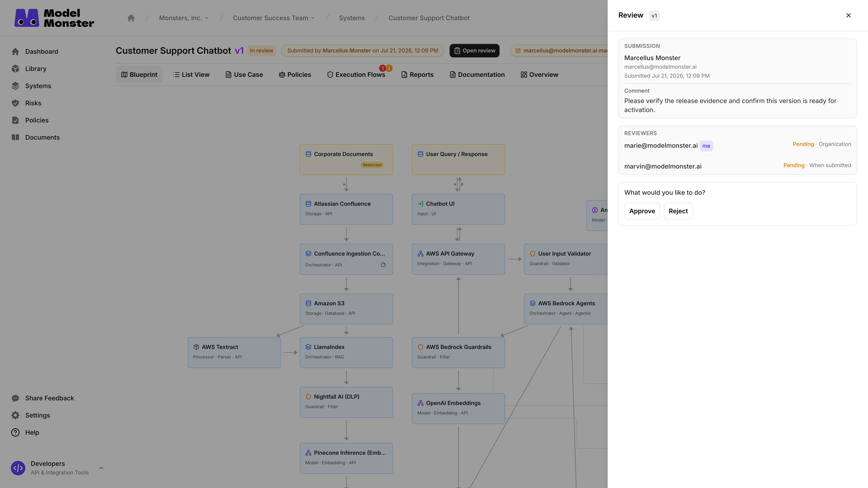The height and width of the screenshot is (488, 868).
Task: Click the Approve button
Action: (x=642, y=211)
